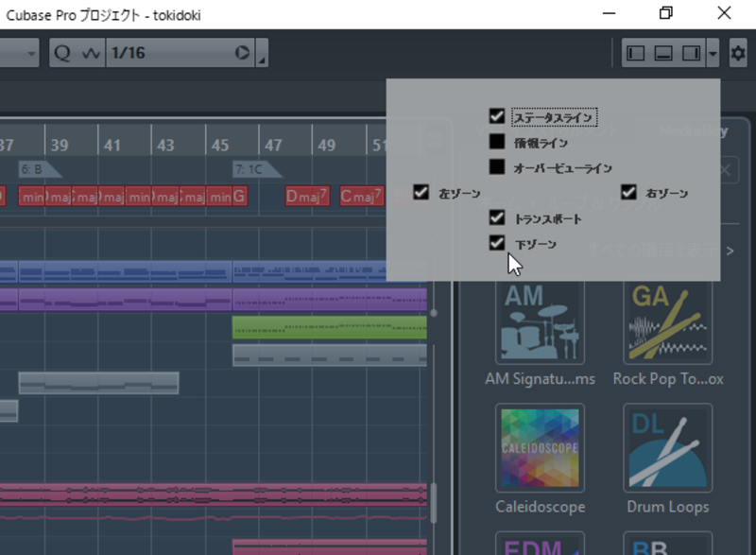Click bar 41 on the ruler

coord(112,145)
